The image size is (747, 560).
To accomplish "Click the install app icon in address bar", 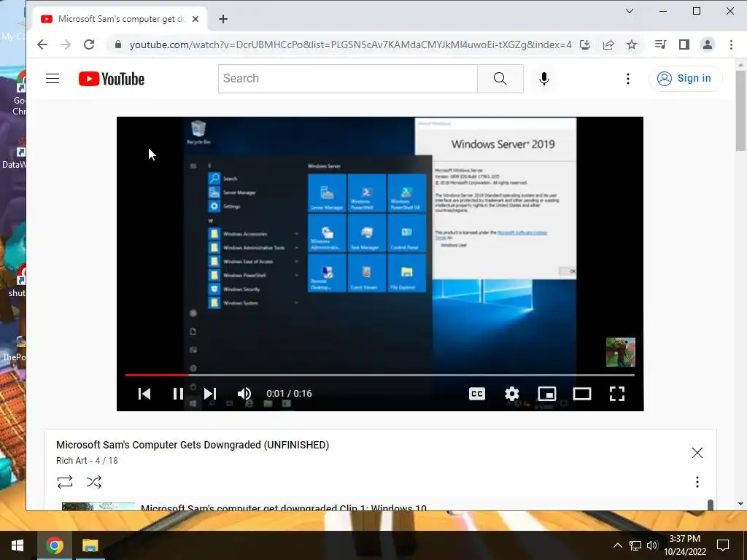I will 585,44.
